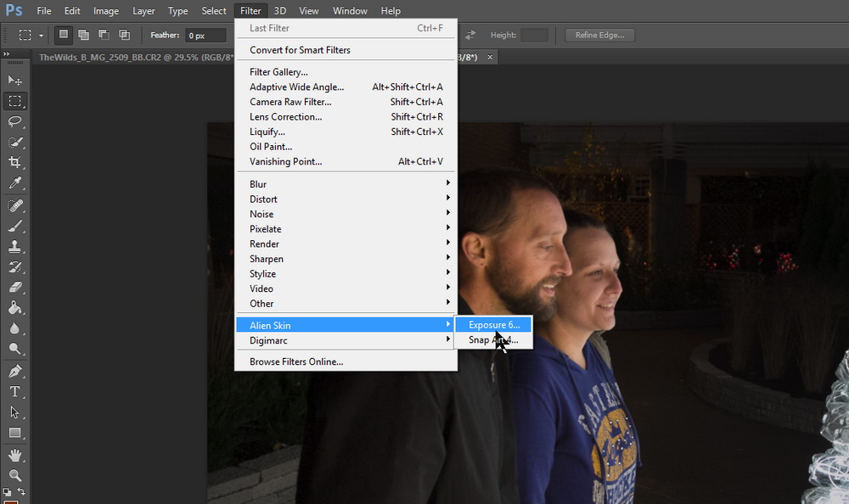Select the Horizontal Type tool
849x504 pixels.
click(14, 391)
